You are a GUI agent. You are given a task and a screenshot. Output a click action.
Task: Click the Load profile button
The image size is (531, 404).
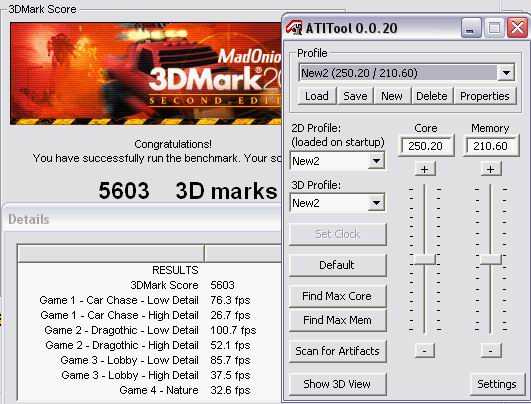coord(317,96)
